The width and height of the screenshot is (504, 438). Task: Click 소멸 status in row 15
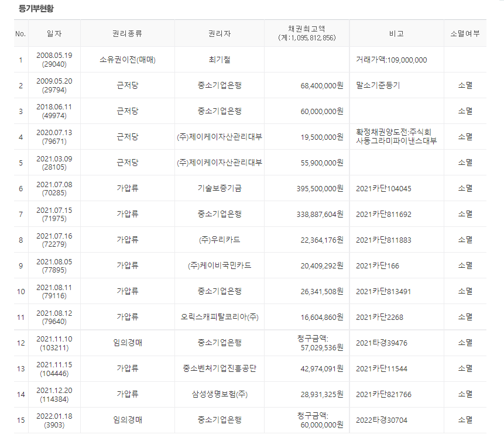pyautogui.click(x=465, y=420)
